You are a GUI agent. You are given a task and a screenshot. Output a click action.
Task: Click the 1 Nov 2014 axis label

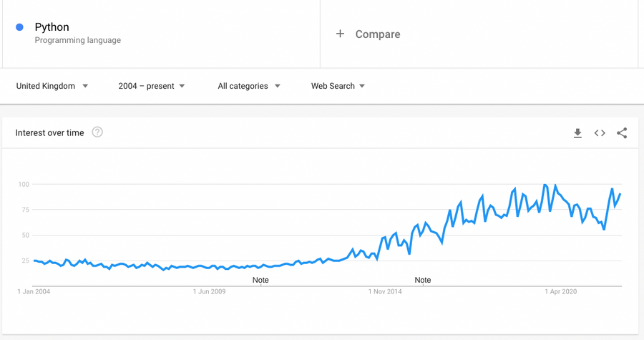click(385, 291)
